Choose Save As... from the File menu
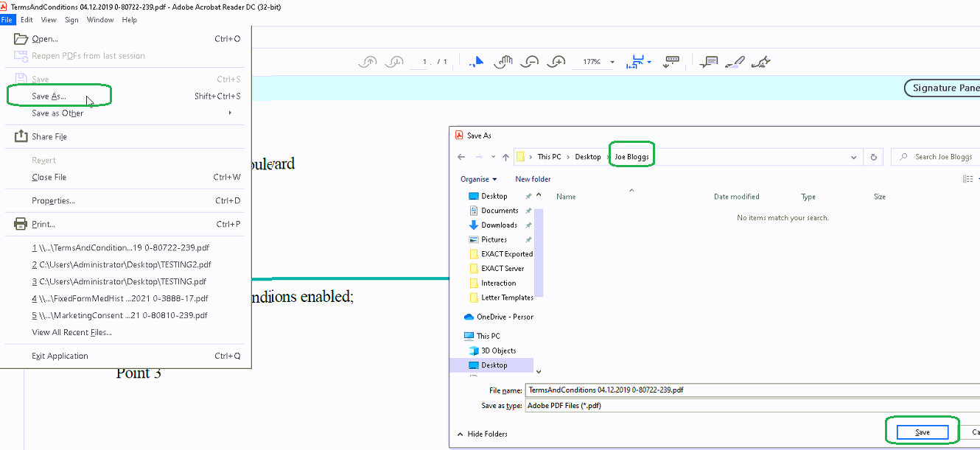This screenshot has height=450, width=980. (x=49, y=96)
